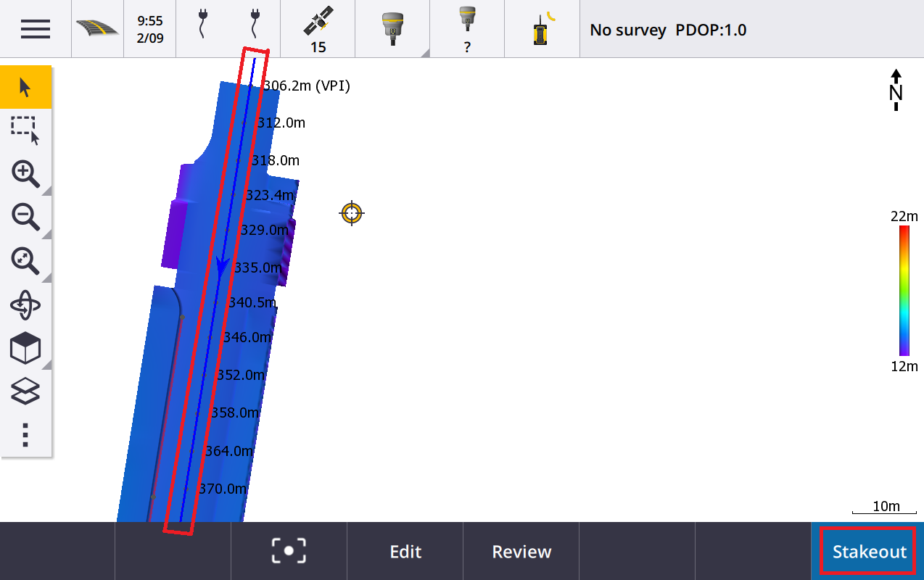The height and width of the screenshot is (580, 924).
Task: Tap the Stakeout button
Action: 869,551
